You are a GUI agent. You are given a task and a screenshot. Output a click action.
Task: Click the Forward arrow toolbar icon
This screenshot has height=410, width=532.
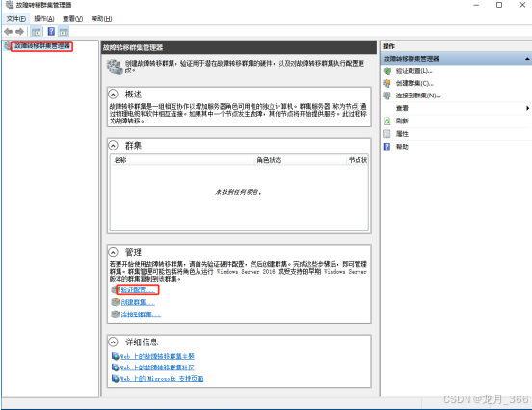coord(19,32)
